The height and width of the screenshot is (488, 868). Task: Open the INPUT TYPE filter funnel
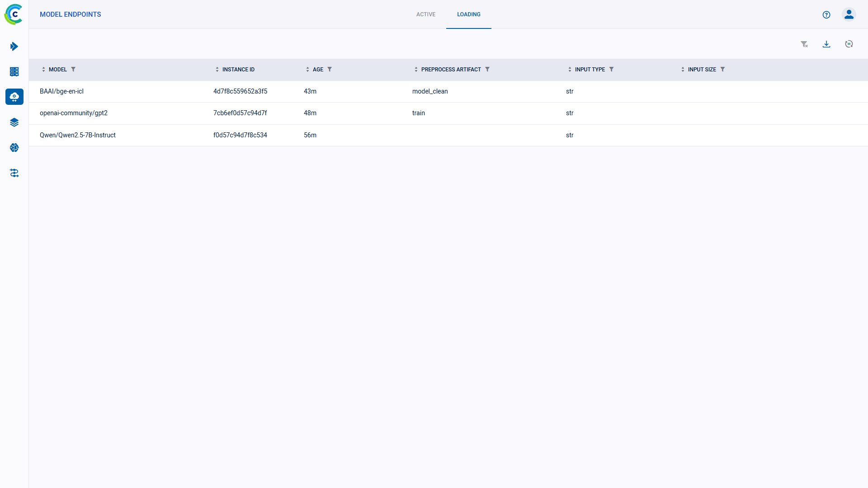tap(612, 69)
